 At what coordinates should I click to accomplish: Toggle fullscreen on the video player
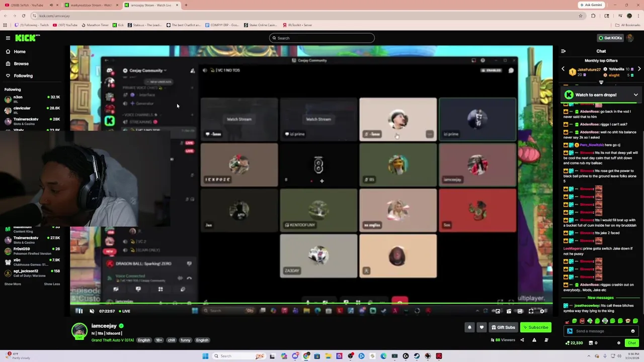coord(531,311)
